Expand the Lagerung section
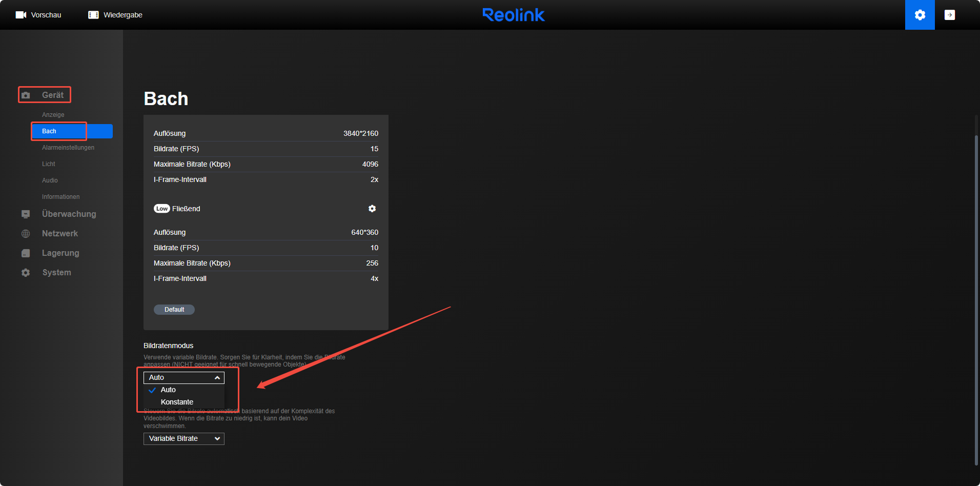The height and width of the screenshot is (486, 980). [x=60, y=253]
